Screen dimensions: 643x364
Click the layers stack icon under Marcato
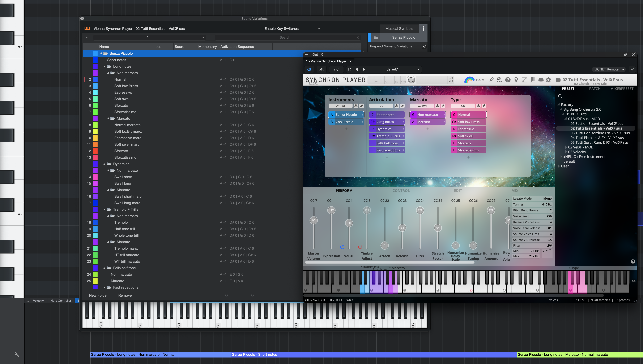pos(437,106)
